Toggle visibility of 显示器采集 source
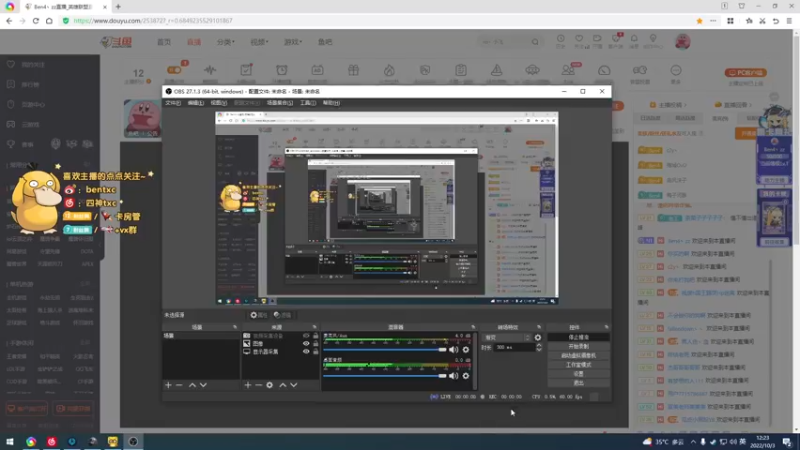Viewport: 800px width, 450px height. coord(306,352)
